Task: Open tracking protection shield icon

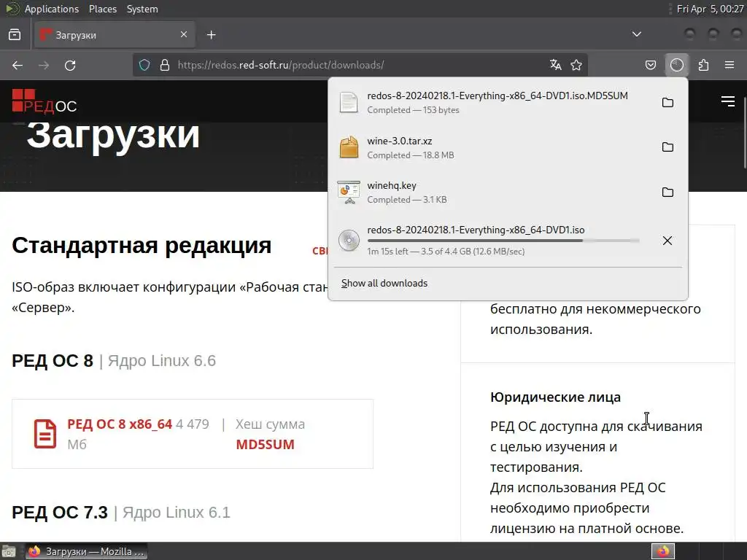Action: click(144, 65)
